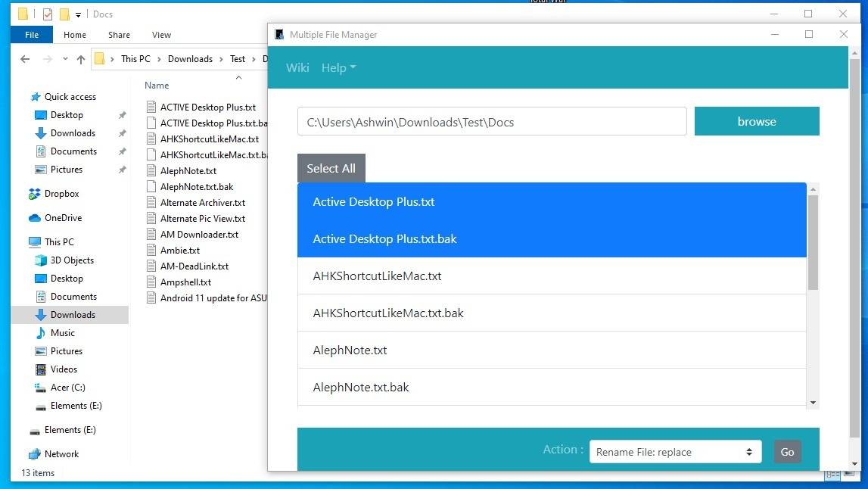Click the Desktop icon under This PC
This screenshot has width=868, height=489.
tap(40, 279)
